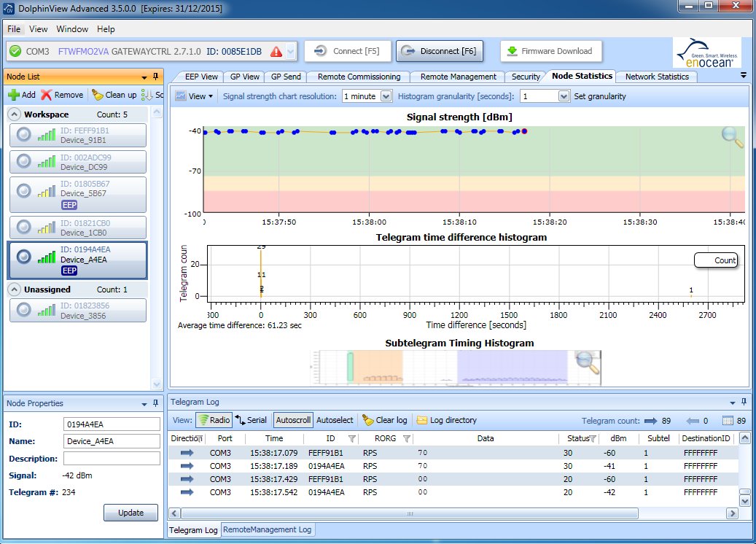Click the red Remove node icon
This screenshot has width=756, height=544.
point(46,95)
